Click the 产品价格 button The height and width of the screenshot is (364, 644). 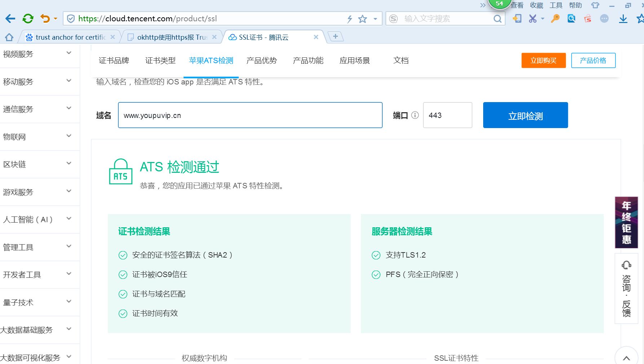pos(593,61)
